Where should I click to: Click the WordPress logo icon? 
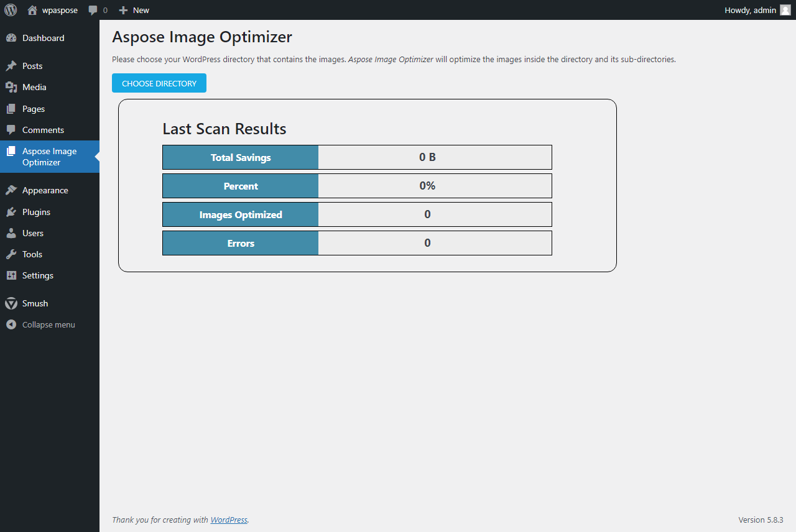coord(11,10)
